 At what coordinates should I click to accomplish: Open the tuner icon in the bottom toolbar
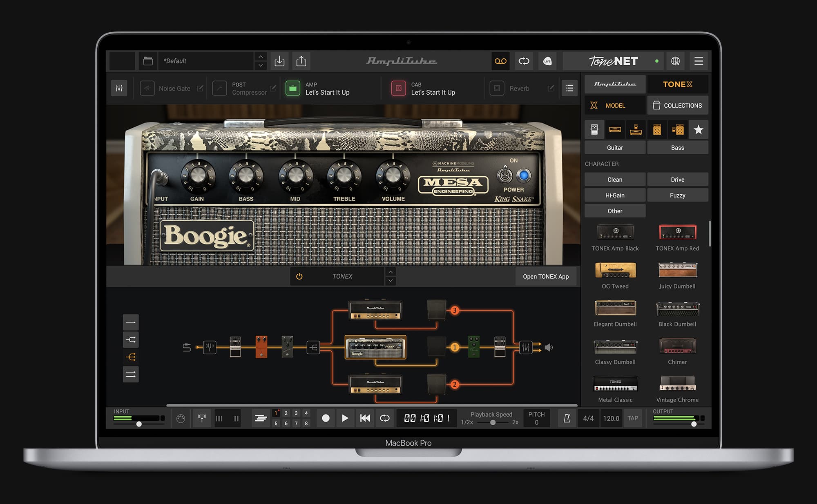[202, 418]
